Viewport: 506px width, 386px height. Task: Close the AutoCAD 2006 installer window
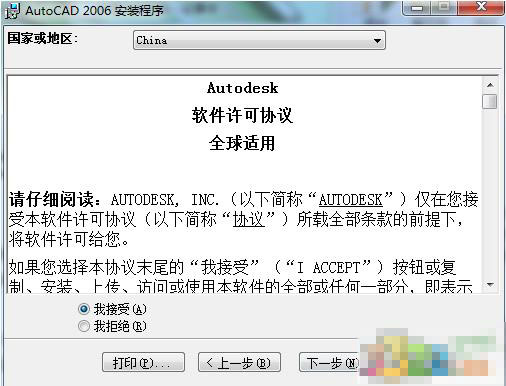(x=481, y=7)
